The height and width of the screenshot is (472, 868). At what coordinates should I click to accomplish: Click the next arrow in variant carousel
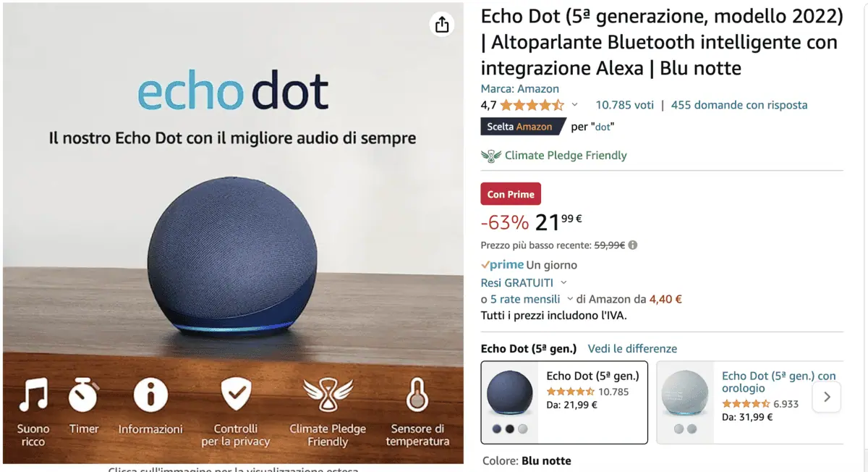[827, 397]
